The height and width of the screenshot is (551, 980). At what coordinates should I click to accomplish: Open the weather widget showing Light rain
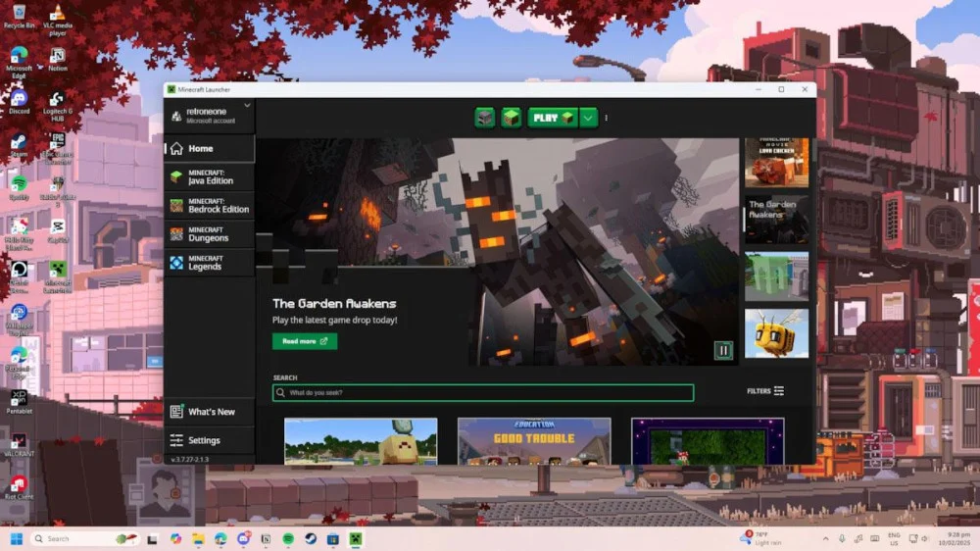tap(760, 538)
